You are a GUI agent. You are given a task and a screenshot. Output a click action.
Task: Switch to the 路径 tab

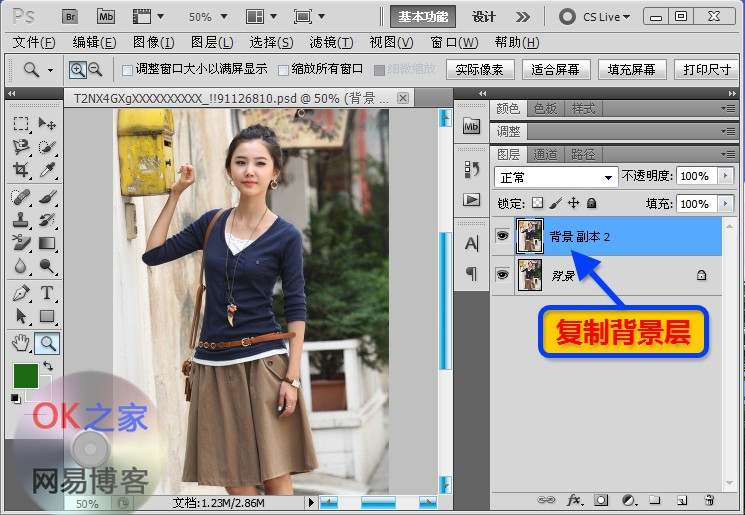pos(583,154)
